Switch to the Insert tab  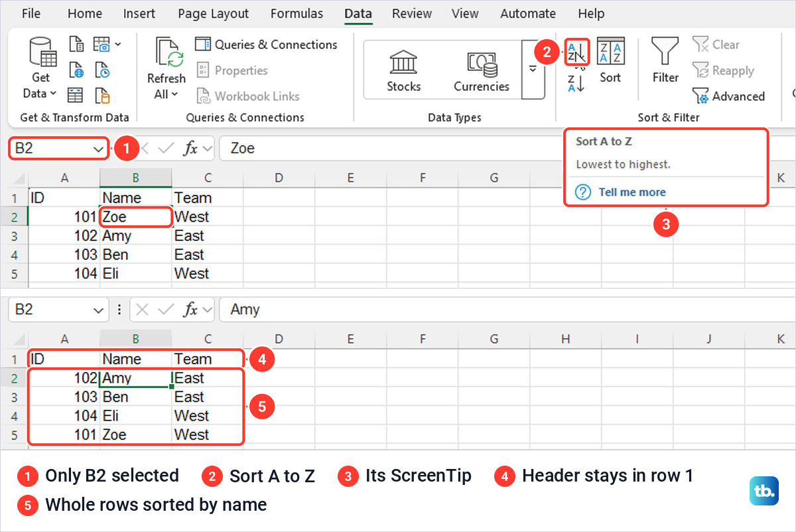pyautogui.click(x=139, y=13)
